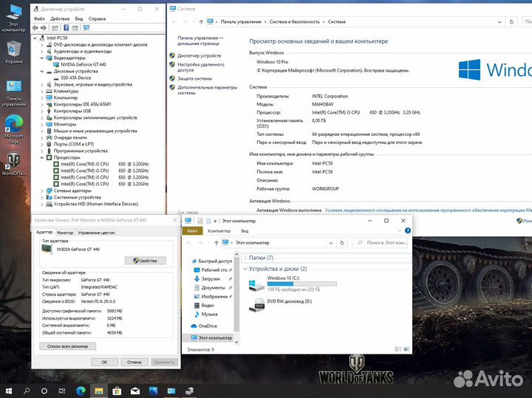Open Защита системы link
This screenshot has width=532, height=398.
195,79
